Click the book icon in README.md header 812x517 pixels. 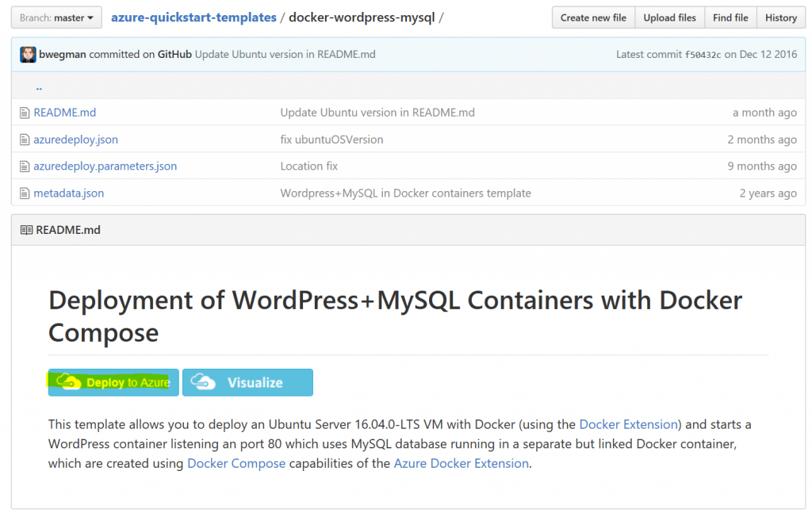(x=26, y=230)
